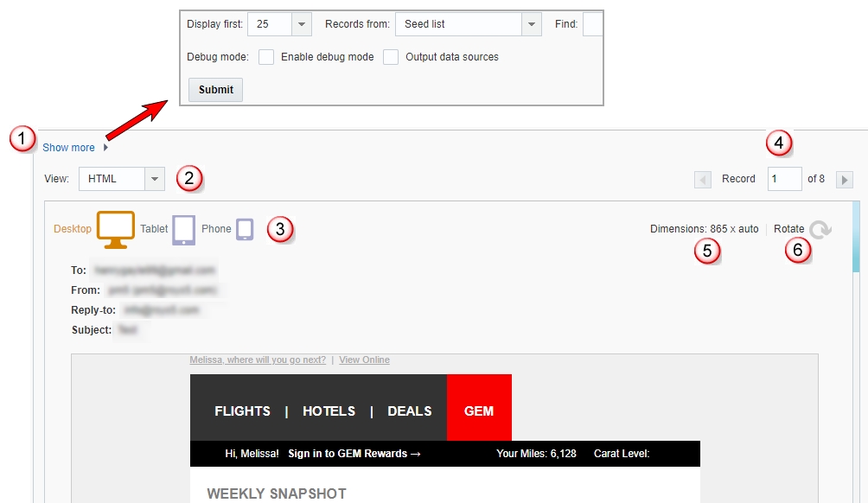The width and height of the screenshot is (868, 503).
Task: Click the Record number input field
Action: point(784,179)
